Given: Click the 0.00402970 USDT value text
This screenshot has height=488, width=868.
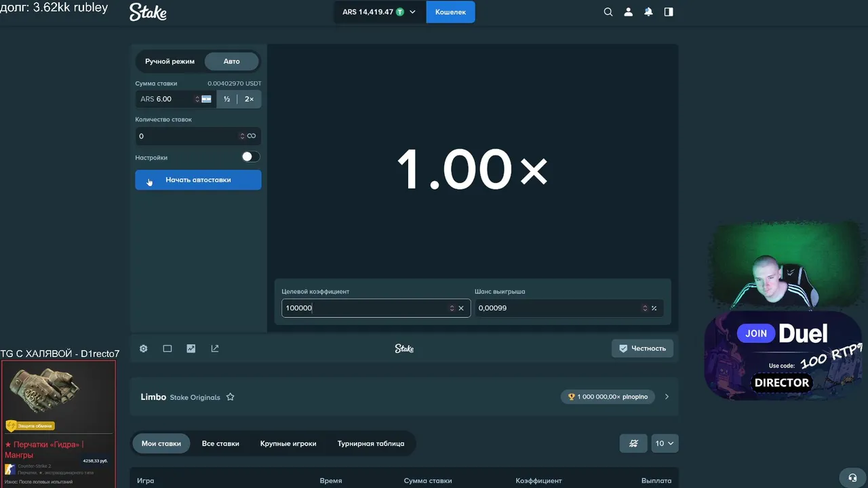Looking at the screenshot, I should [234, 83].
